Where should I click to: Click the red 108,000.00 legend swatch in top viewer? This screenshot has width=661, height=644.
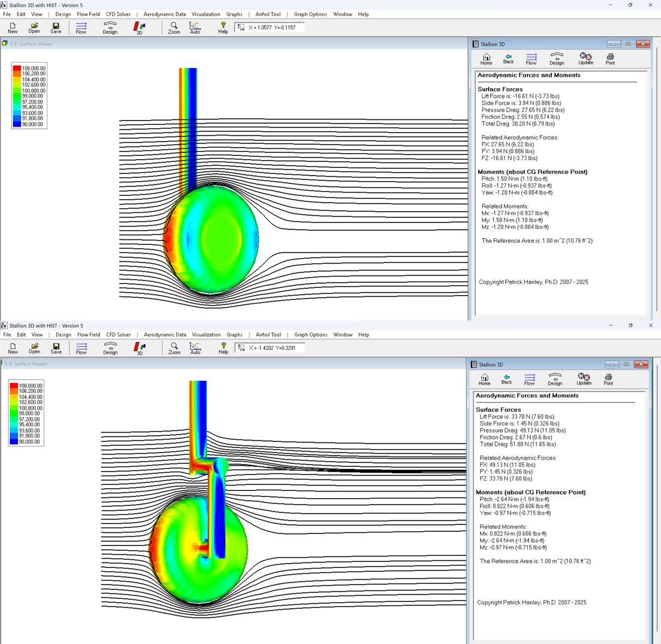[x=17, y=68]
